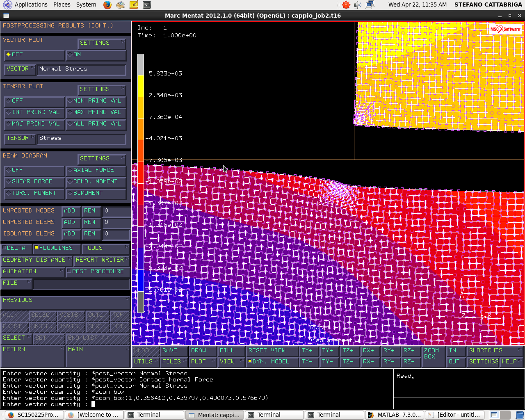The image size is (525, 420).
Task: Open the note editor panel icon
Action: tap(134, 5)
